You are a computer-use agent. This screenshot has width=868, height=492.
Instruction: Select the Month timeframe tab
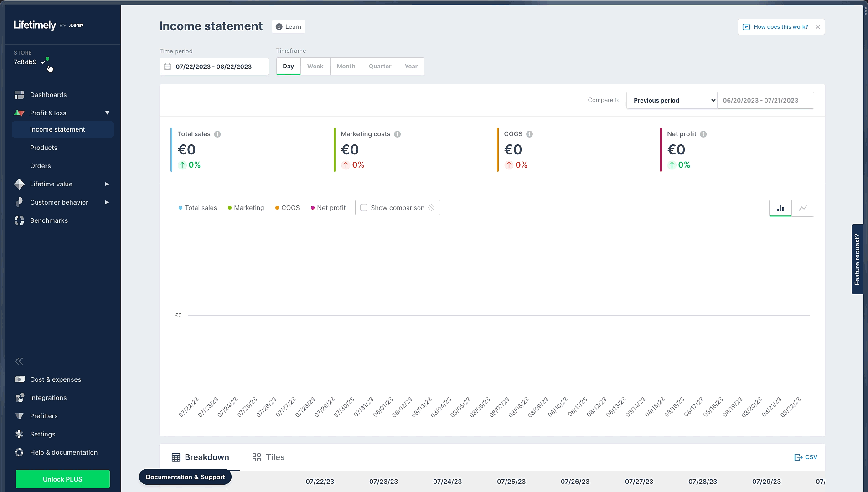click(x=346, y=66)
